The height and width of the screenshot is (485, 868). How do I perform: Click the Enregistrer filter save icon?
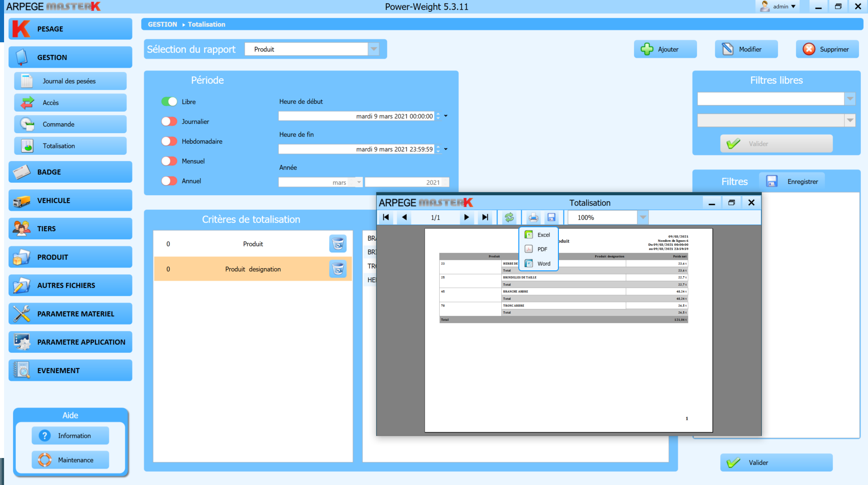[x=772, y=181]
